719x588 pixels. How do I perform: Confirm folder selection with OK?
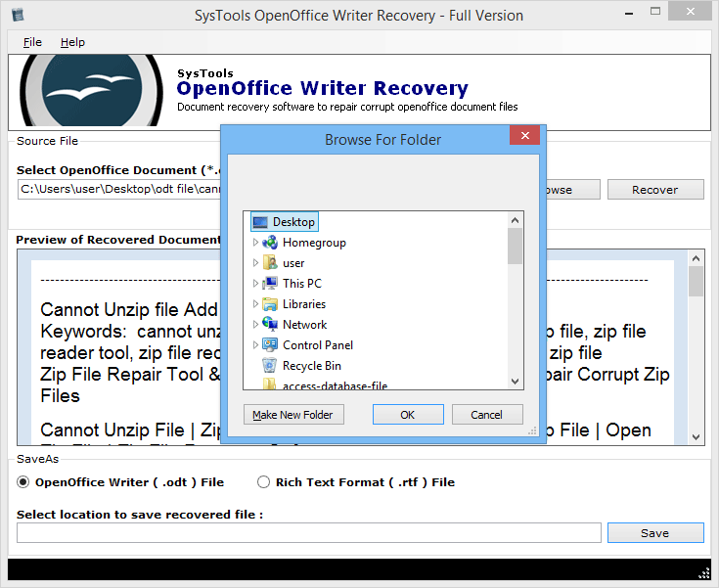point(408,415)
